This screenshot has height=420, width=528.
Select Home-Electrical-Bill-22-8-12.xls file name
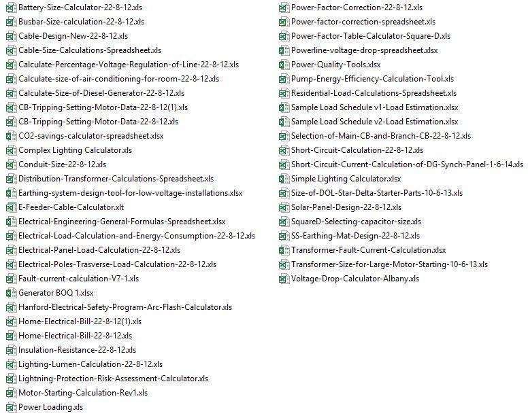pyautogui.click(x=76, y=336)
